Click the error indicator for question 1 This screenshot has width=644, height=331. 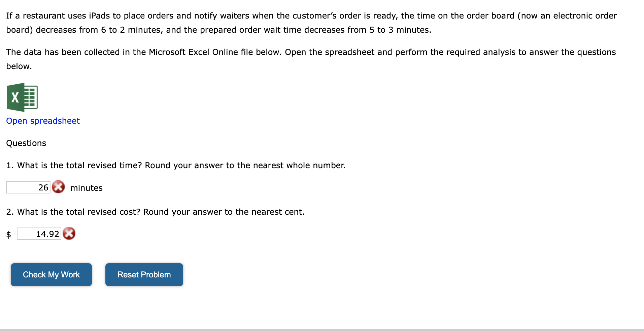pos(58,187)
